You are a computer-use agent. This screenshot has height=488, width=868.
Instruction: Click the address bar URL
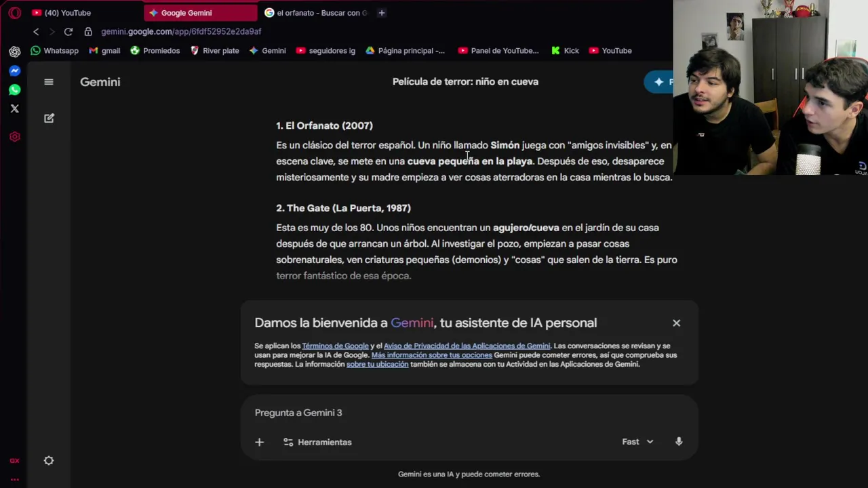click(181, 31)
